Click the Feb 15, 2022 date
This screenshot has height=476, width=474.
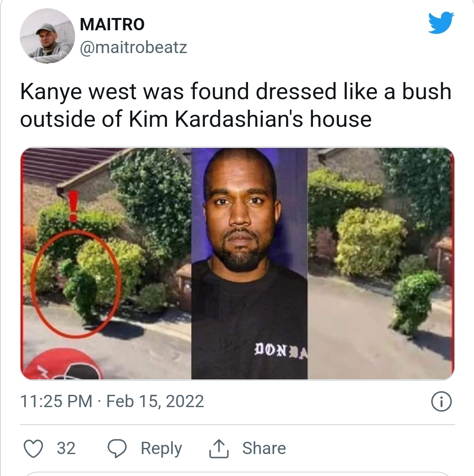point(155,401)
